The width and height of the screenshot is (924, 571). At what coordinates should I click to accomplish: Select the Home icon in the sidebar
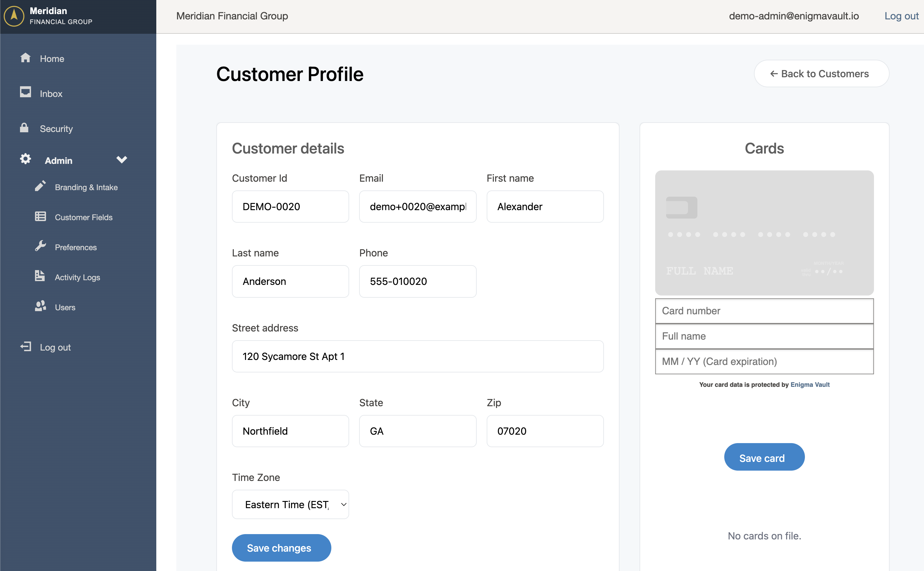pyautogui.click(x=25, y=58)
